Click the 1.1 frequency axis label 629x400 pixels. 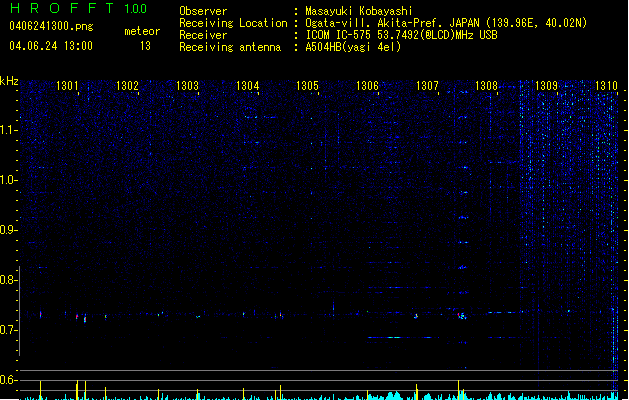[x=8, y=130]
